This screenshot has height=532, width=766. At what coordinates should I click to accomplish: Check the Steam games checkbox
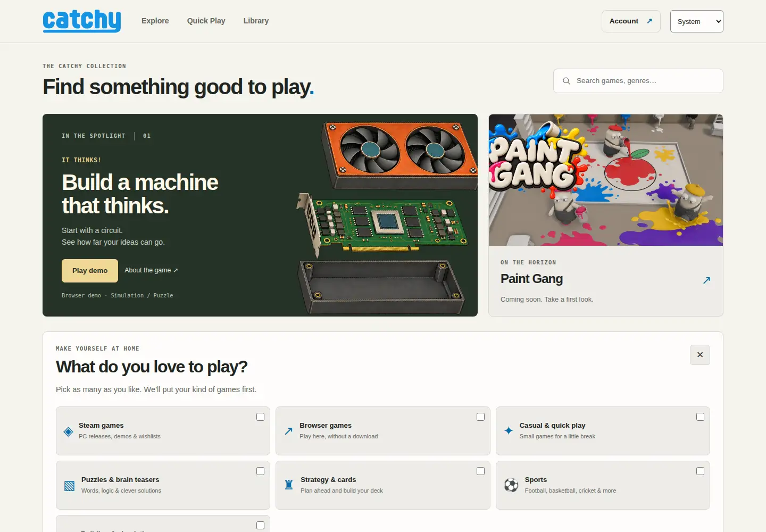pos(260,417)
